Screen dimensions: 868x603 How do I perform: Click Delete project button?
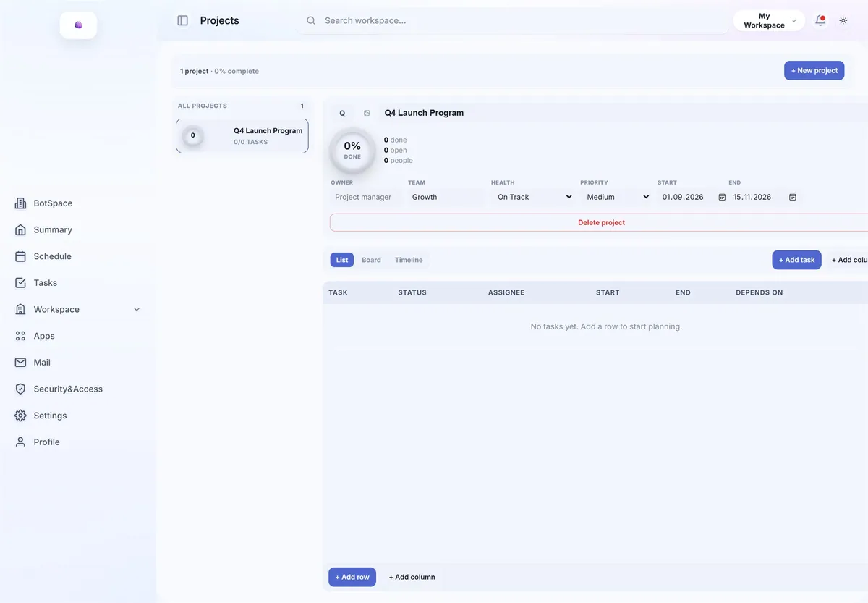coord(601,223)
